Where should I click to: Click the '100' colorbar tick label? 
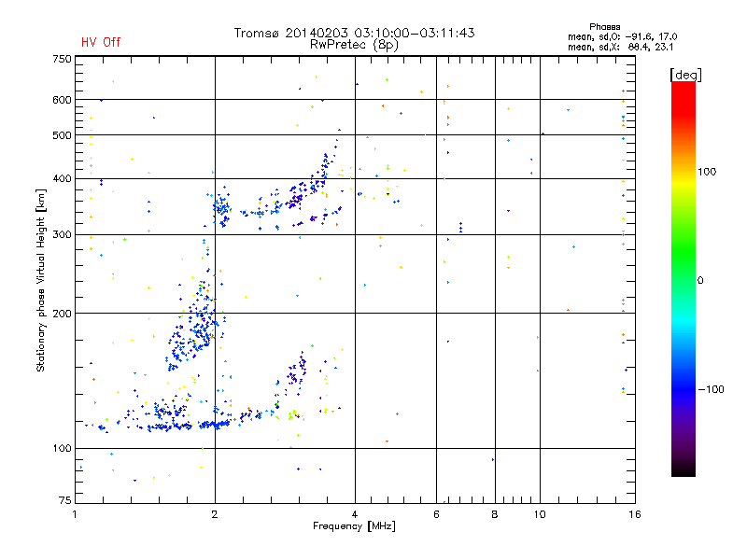pyautogui.click(x=707, y=172)
